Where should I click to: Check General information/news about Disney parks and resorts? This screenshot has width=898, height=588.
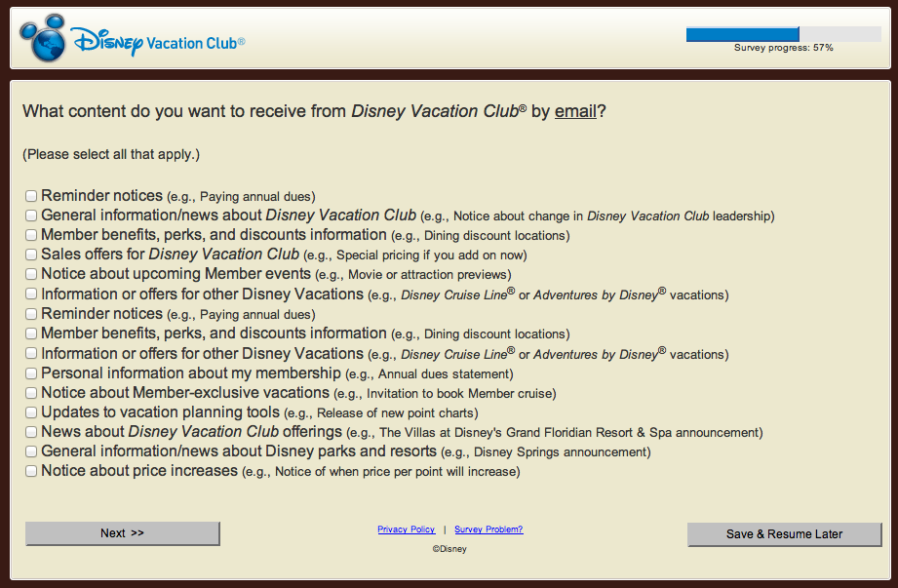31,451
